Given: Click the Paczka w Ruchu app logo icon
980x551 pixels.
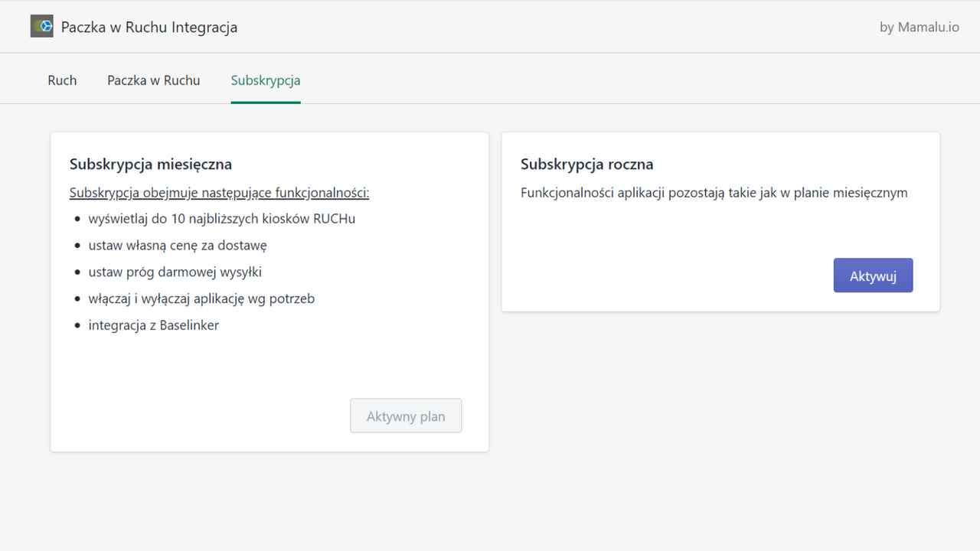Looking at the screenshot, I should (42, 26).
